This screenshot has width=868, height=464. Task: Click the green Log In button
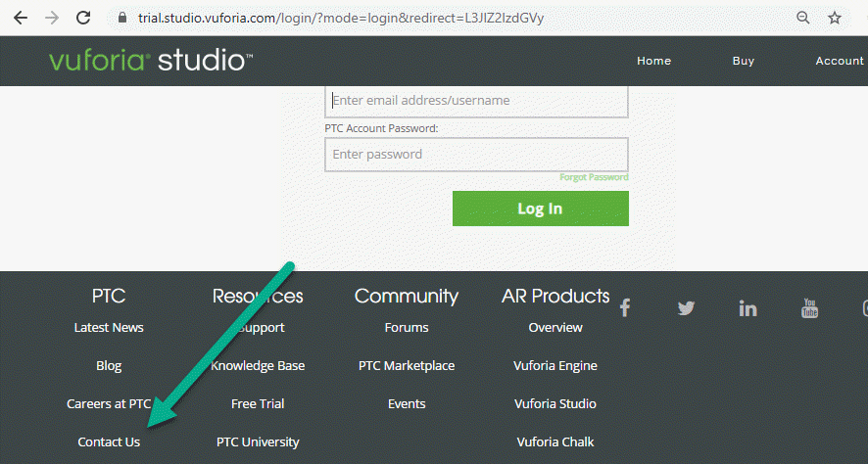coord(540,209)
